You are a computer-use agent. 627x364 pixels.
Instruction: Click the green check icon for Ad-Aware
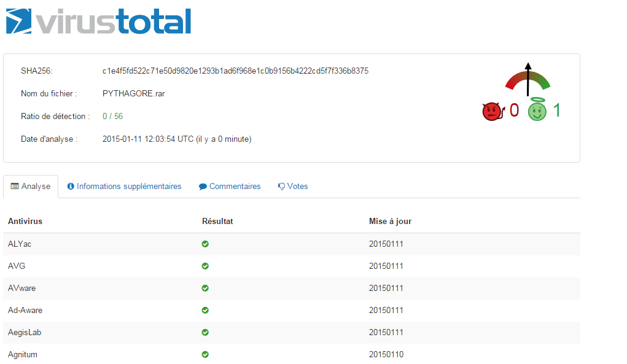(x=205, y=310)
